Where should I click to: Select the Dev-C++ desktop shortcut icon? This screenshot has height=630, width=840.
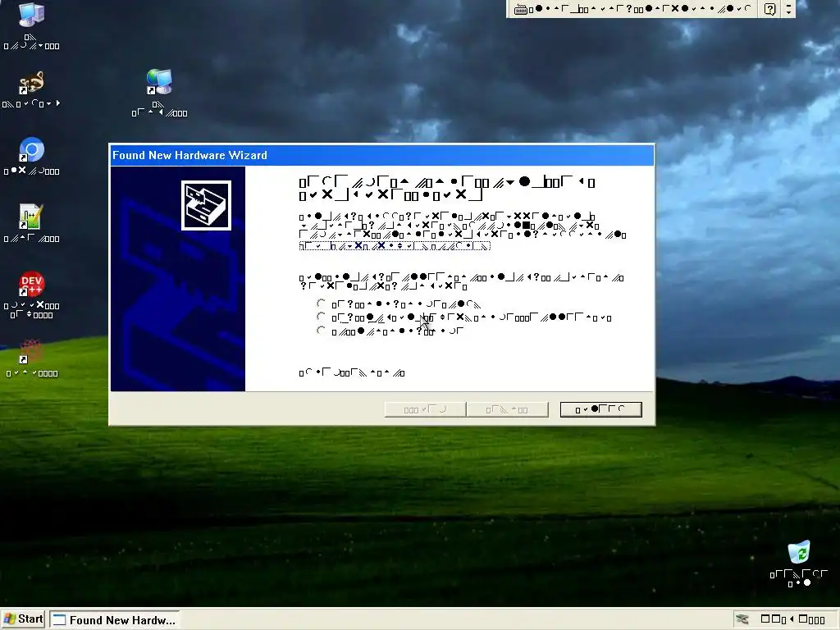coord(31,284)
